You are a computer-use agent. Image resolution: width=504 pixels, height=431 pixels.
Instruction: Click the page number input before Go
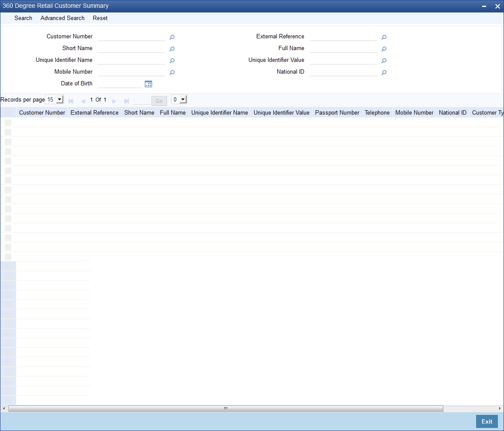[x=141, y=101]
